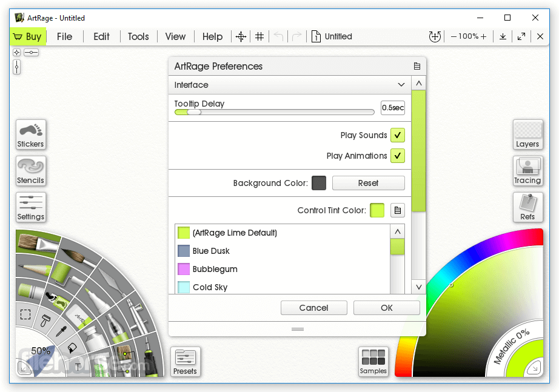Pick the Pencil tool
559x392 pixels.
click(34, 270)
